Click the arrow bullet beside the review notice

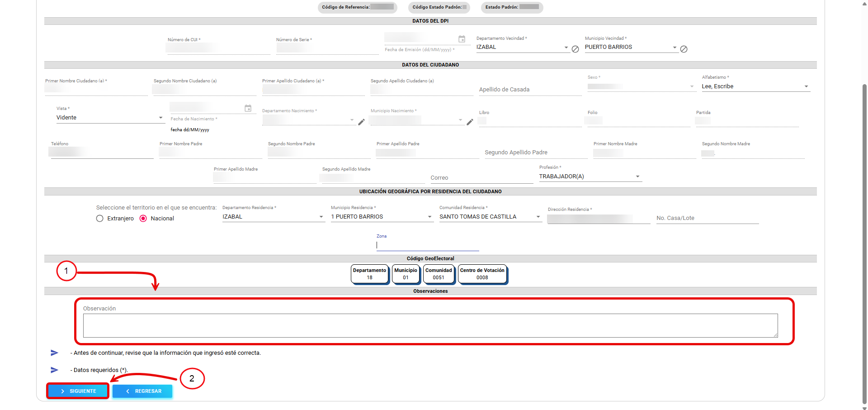pyautogui.click(x=55, y=353)
